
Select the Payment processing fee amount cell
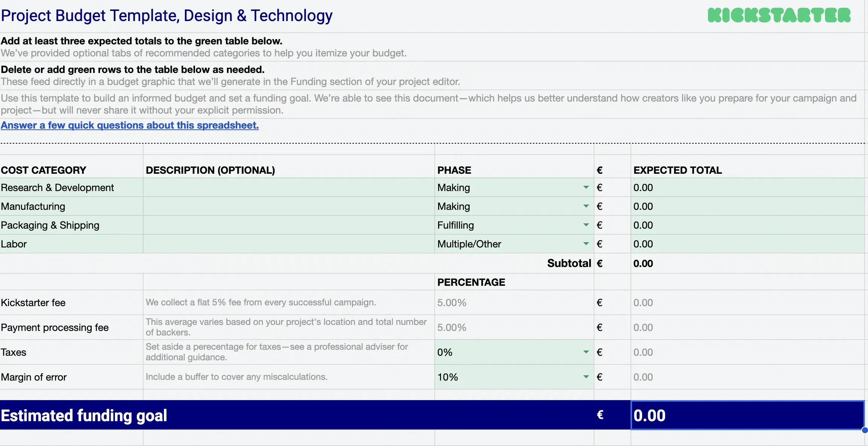(x=748, y=327)
